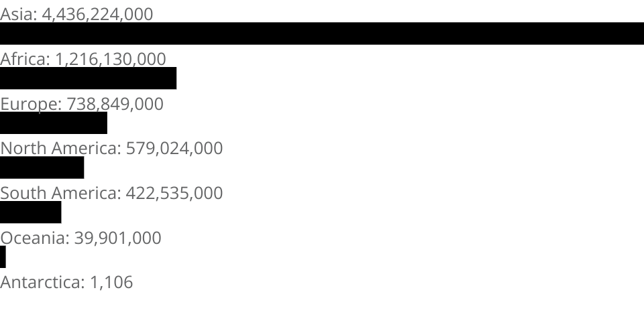
Task: Click the value 4,436,224,000
Action: (x=98, y=14)
